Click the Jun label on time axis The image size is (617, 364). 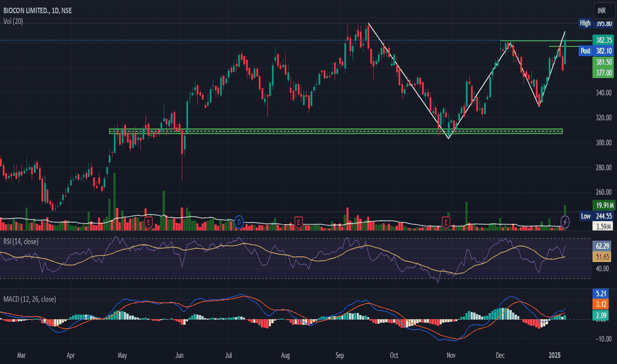(179, 355)
